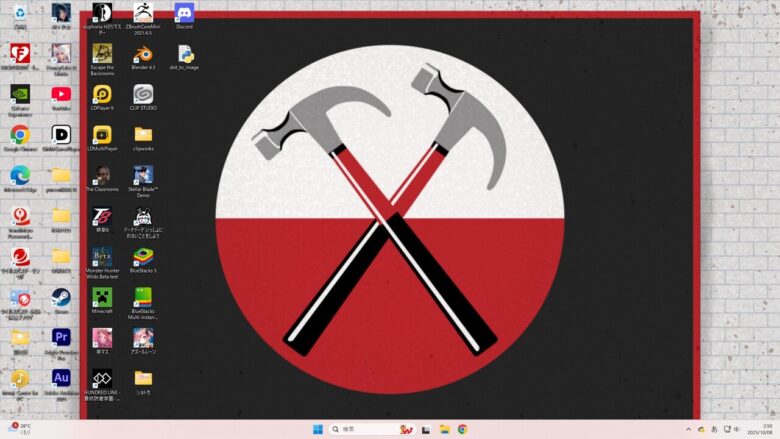Image resolution: width=780 pixels, height=439 pixels.
Task: Select the ZBrushCoreMini desktop icon
Action: tap(143, 13)
